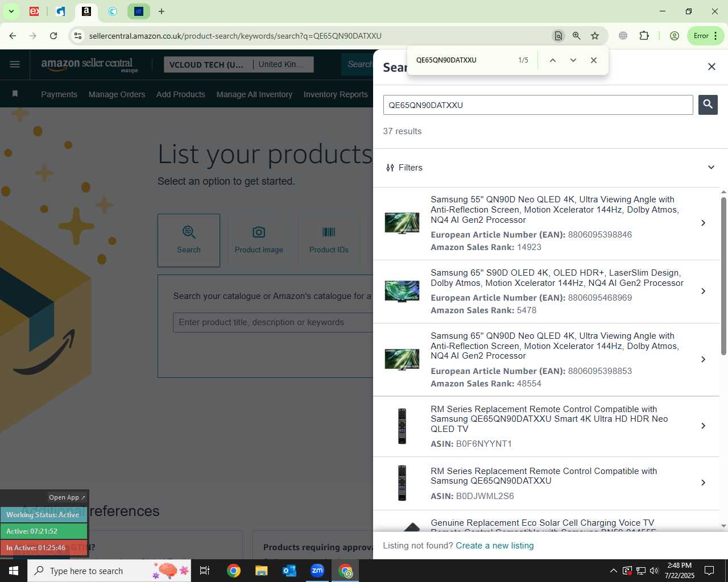Open remote control B0DJWML2S6 thumbnail
728x582 pixels.
click(402, 483)
